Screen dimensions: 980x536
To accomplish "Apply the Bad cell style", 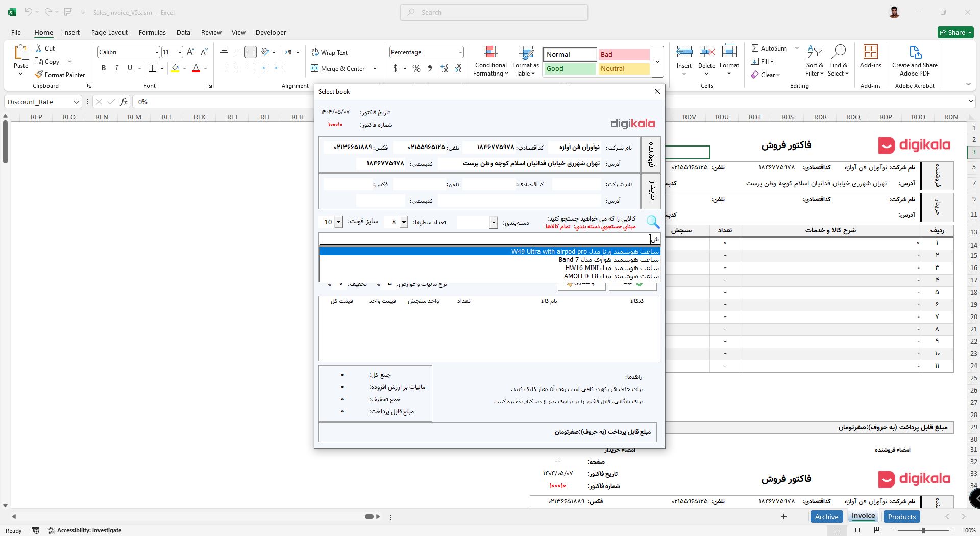I will click(x=624, y=54).
